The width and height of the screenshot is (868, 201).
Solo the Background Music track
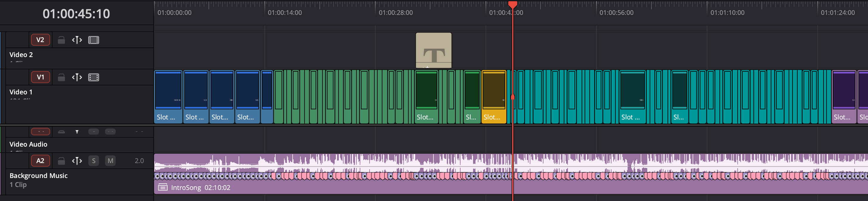[94, 161]
